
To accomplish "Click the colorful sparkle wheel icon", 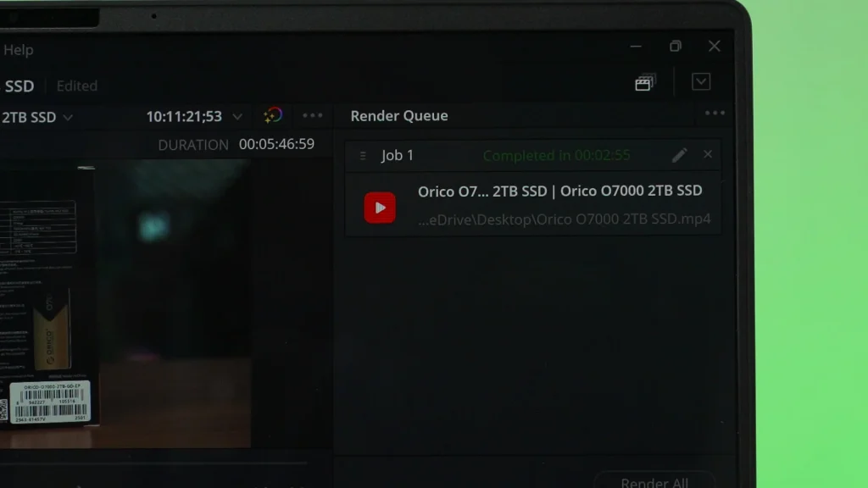I will click(x=273, y=115).
